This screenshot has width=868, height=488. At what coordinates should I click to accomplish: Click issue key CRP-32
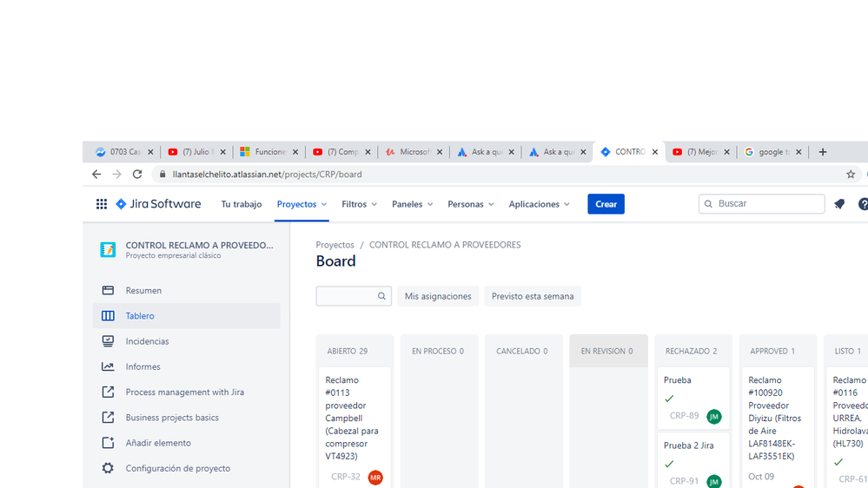tap(346, 477)
